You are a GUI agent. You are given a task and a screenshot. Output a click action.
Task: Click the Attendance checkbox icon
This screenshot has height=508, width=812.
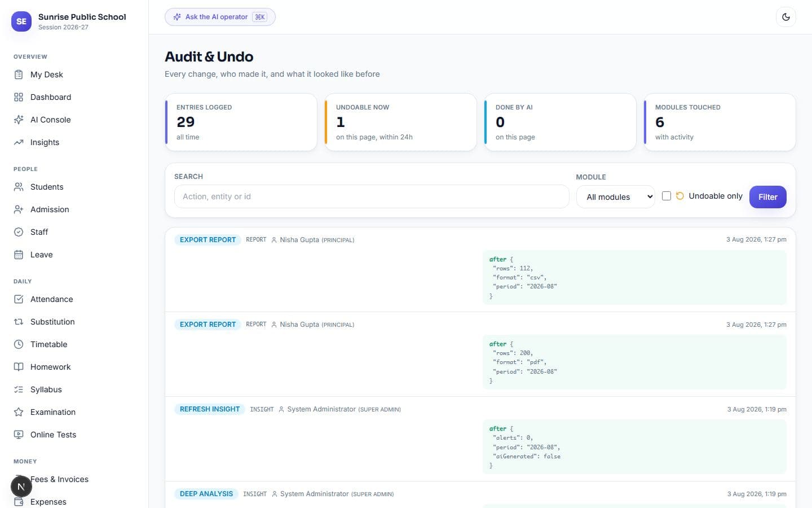pos(19,299)
